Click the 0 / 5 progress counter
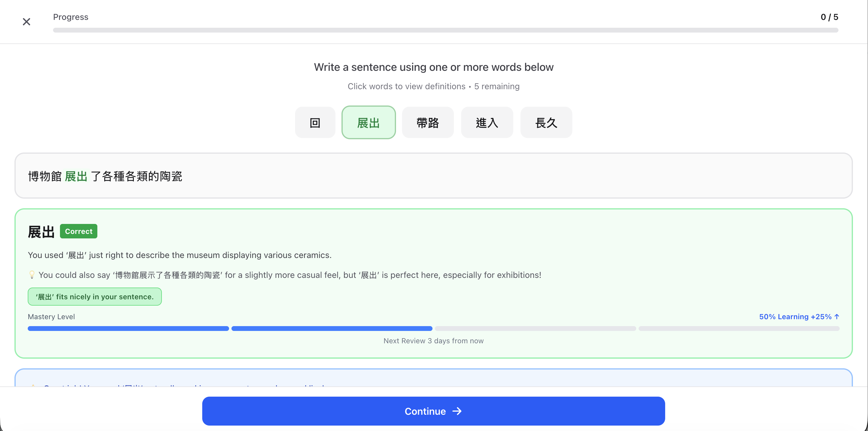Viewport: 868px width, 431px height. pos(829,17)
